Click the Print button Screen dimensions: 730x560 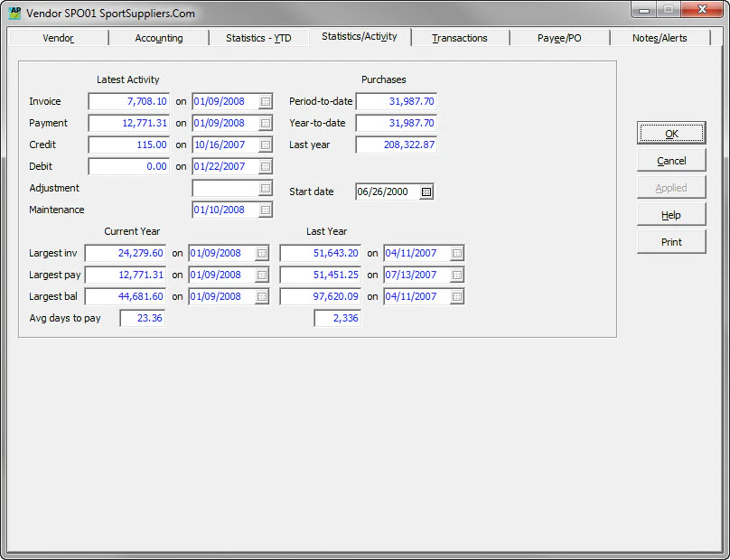click(670, 241)
